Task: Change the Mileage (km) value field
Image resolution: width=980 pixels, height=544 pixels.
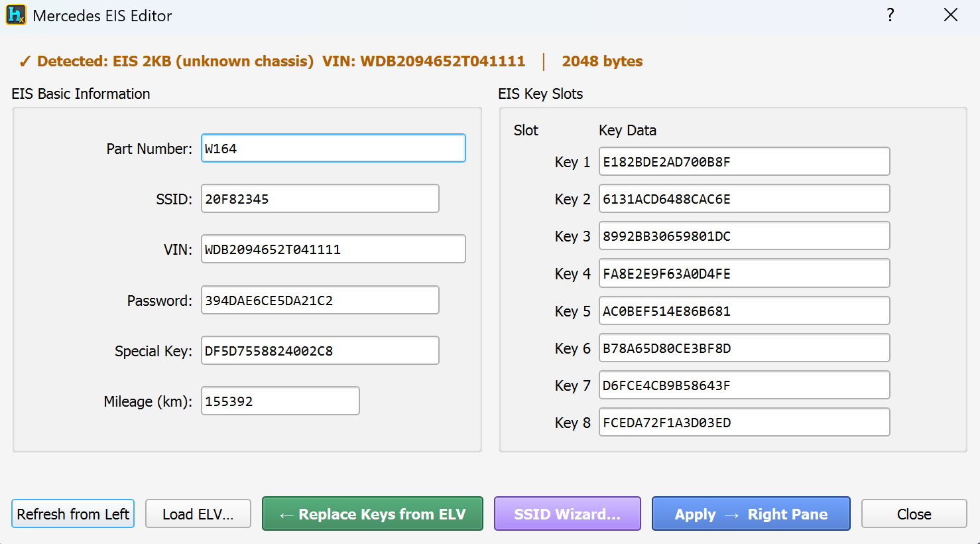Action: (x=280, y=401)
